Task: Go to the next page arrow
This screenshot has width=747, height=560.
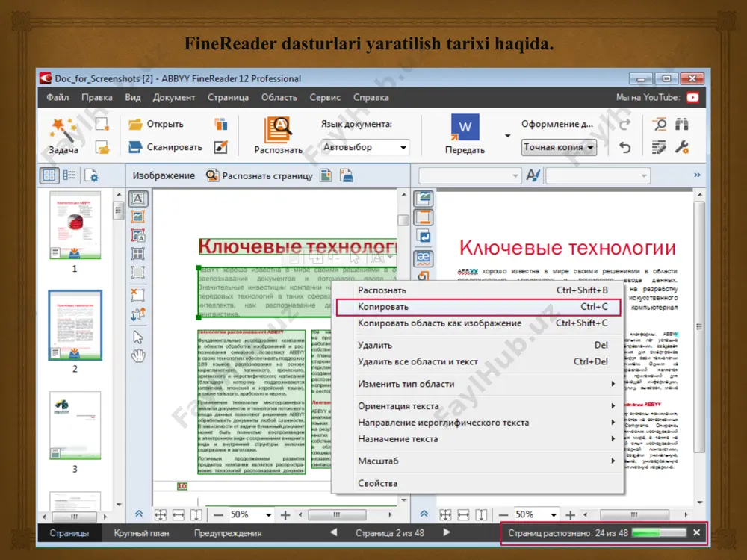Action: click(447, 532)
